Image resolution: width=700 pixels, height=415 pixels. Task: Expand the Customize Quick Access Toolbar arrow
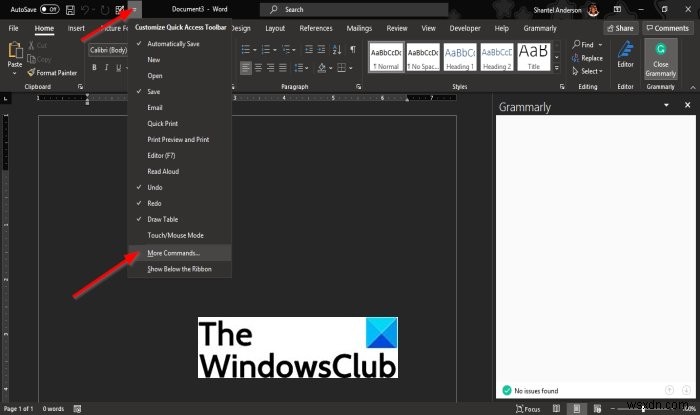point(133,9)
